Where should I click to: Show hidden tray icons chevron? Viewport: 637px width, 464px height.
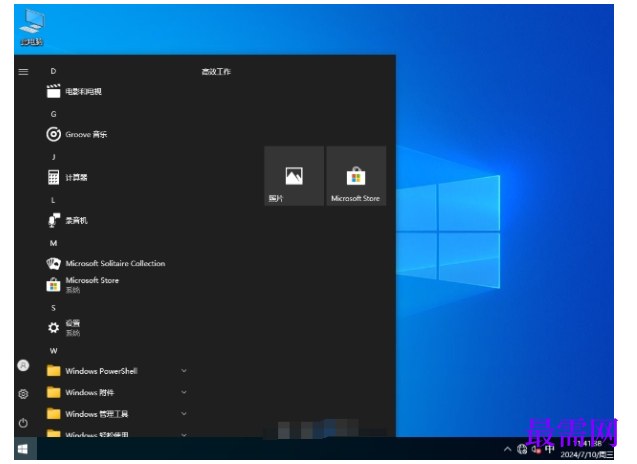(x=507, y=449)
